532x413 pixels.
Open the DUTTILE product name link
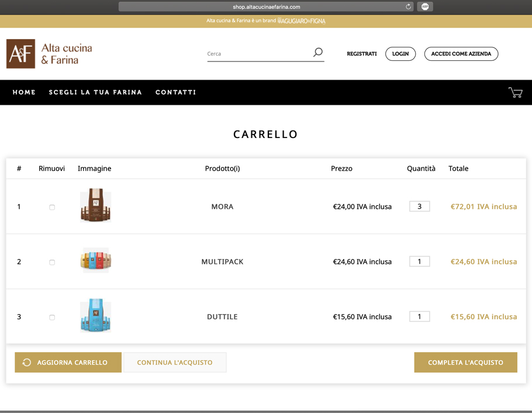pyautogui.click(x=222, y=316)
